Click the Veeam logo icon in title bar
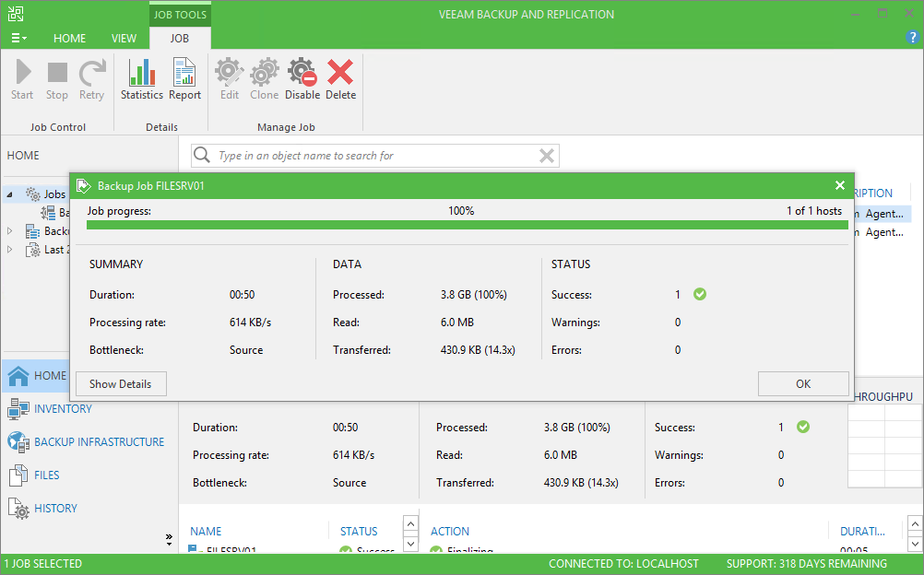 [16, 14]
